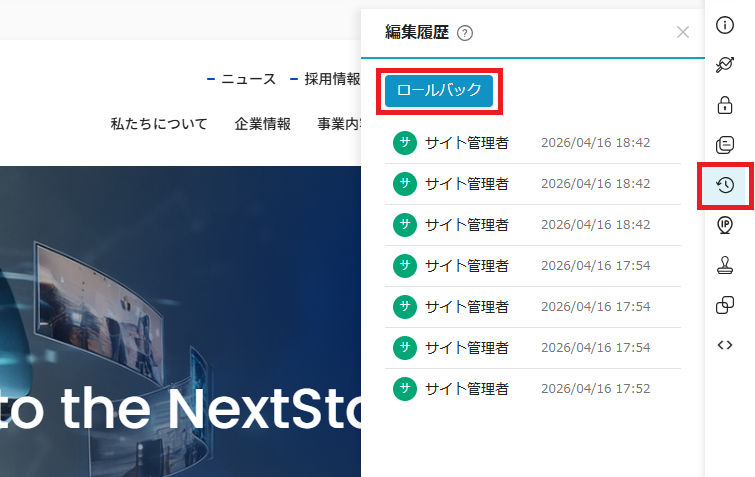The width and height of the screenshot is (755, 477).
Task: Open the IP restriction pin icon
Action: (726, 225)
